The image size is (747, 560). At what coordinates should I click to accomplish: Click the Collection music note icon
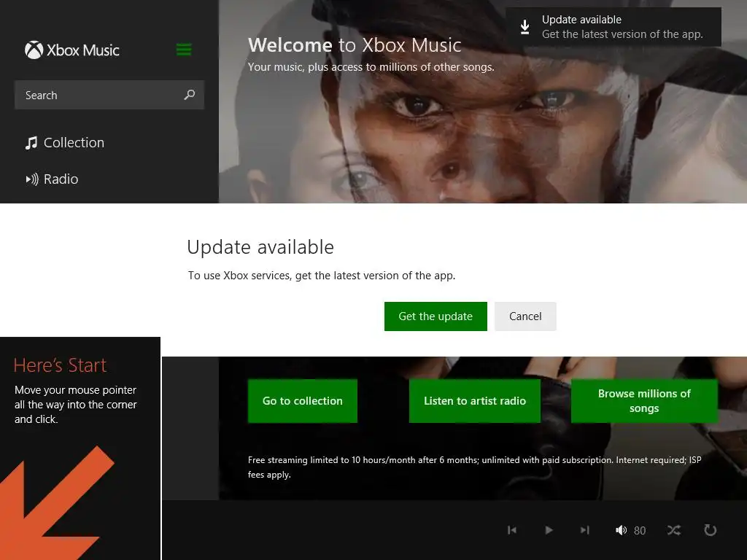[31, 143]
